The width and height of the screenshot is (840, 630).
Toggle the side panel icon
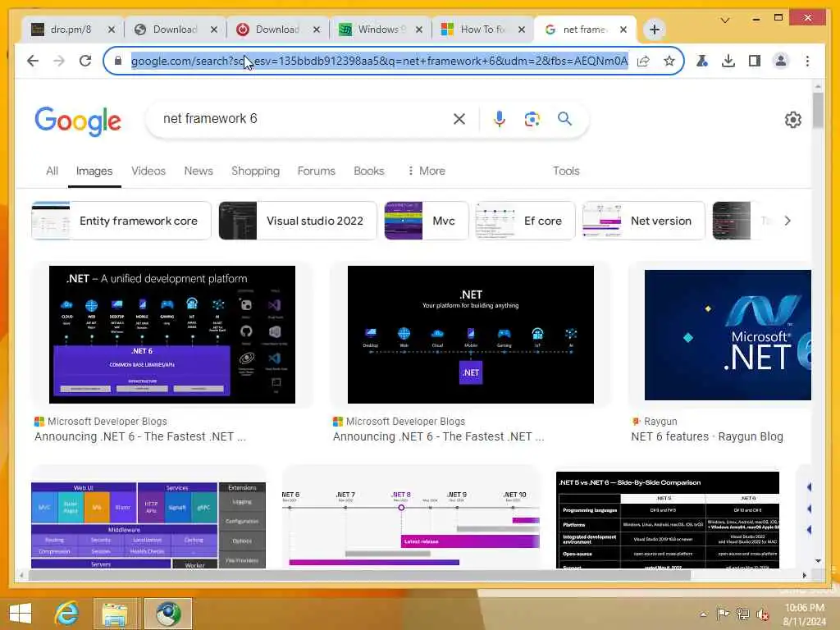[x=755, y=61]
